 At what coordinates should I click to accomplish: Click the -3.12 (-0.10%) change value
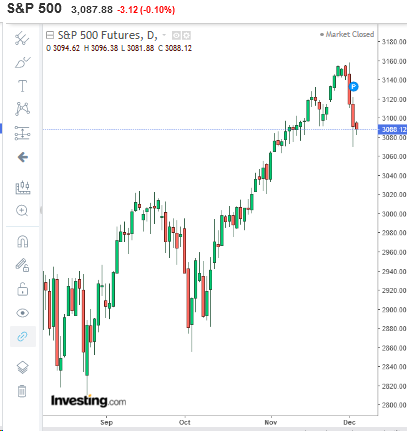[146, 10]
